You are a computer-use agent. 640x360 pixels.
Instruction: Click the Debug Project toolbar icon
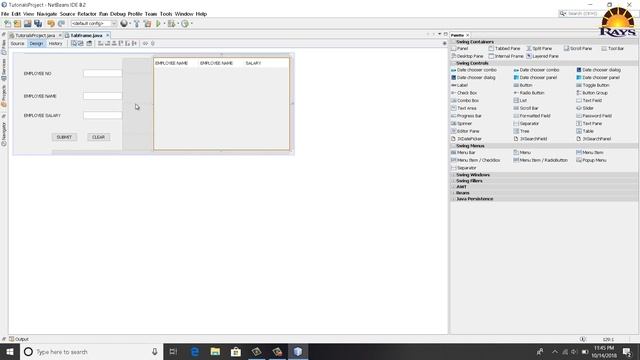(x=171, y=24)
